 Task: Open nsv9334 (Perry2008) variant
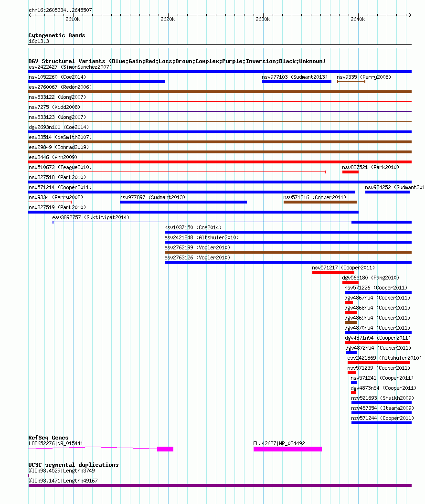(x=56, y=197)
